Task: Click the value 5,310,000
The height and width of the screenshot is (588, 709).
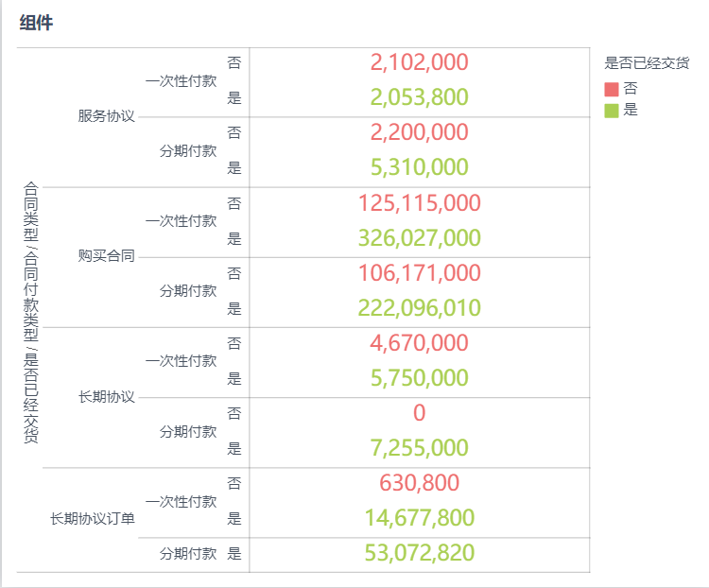Action: 420,167
